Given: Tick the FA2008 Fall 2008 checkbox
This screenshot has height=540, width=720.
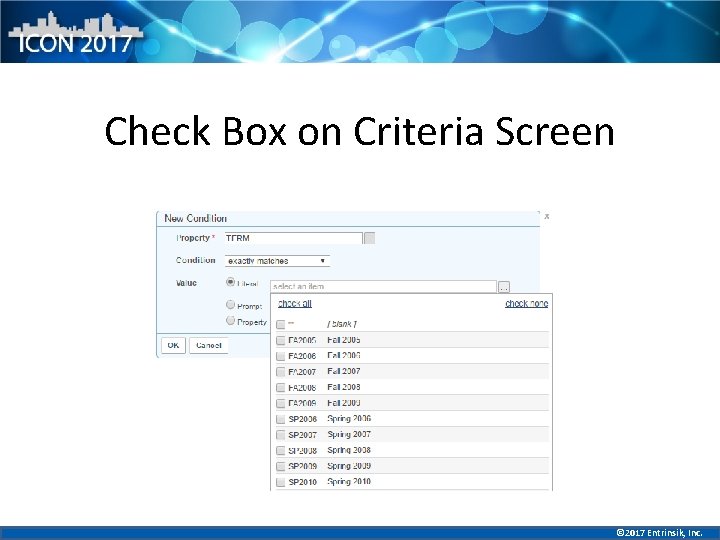Looking at the screenshot, I should coord(281,388).
